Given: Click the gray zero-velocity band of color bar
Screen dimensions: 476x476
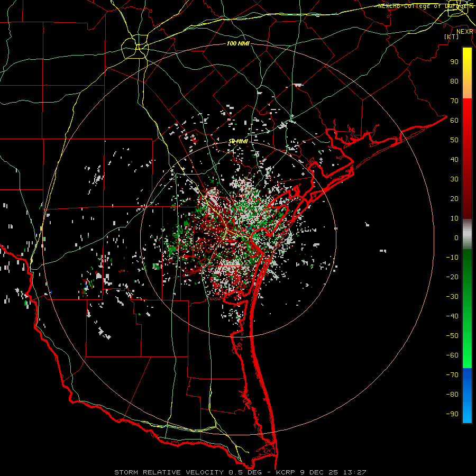Looking at the screenshot, I should (467, 234).
